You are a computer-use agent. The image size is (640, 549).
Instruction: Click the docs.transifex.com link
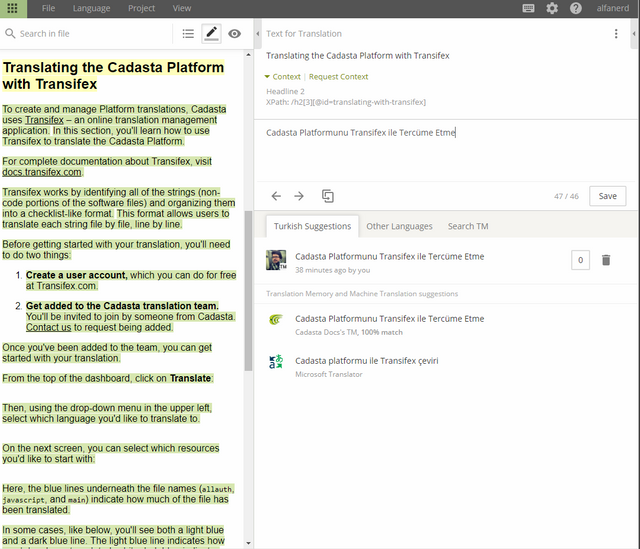point(42,172)
